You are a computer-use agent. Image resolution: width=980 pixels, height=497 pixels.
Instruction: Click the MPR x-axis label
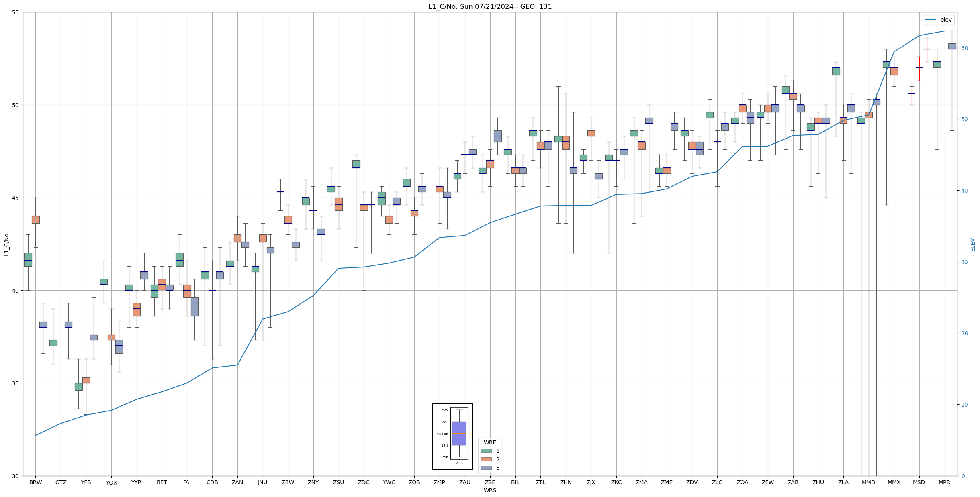945,482
